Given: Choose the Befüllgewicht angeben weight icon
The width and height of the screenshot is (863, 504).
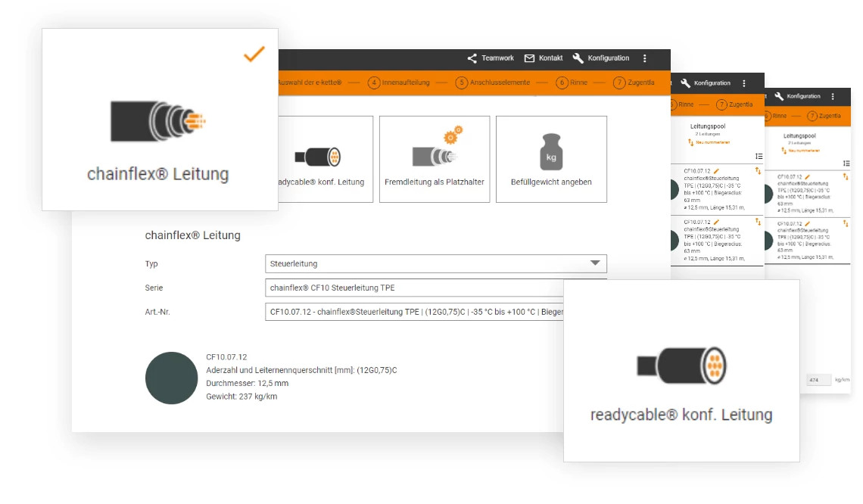Looking at the screenshot, I should [550, 151].
